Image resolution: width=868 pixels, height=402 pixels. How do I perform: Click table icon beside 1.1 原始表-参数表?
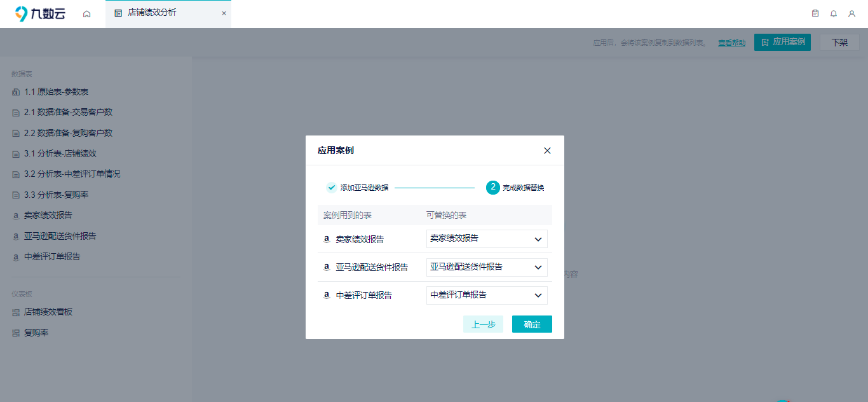click(16, 92)
